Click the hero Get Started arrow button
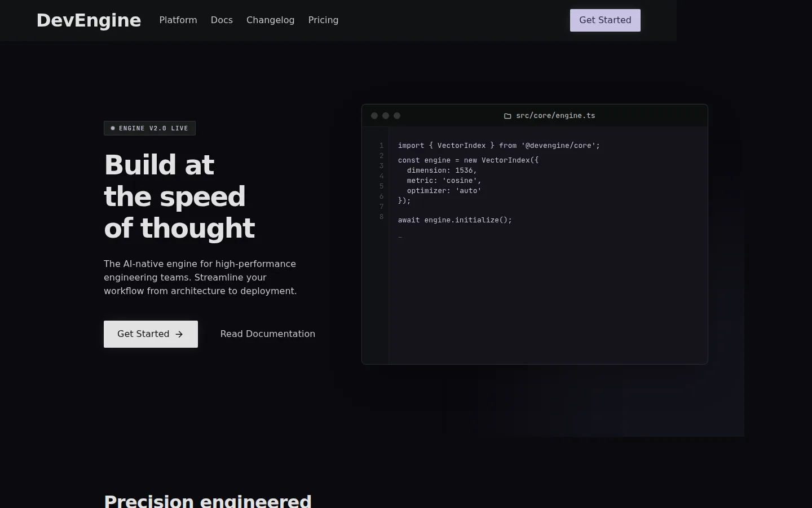The image size is (812, 508). 151,334
